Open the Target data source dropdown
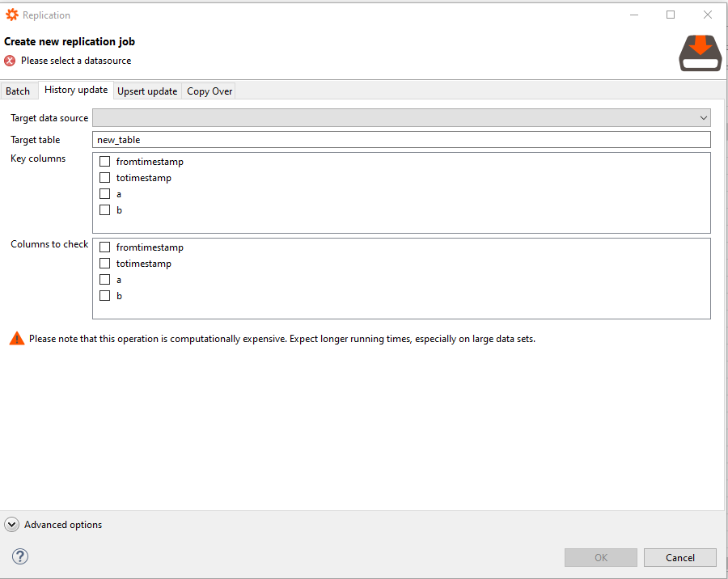The image size is (728, 579). pos(401,118)
